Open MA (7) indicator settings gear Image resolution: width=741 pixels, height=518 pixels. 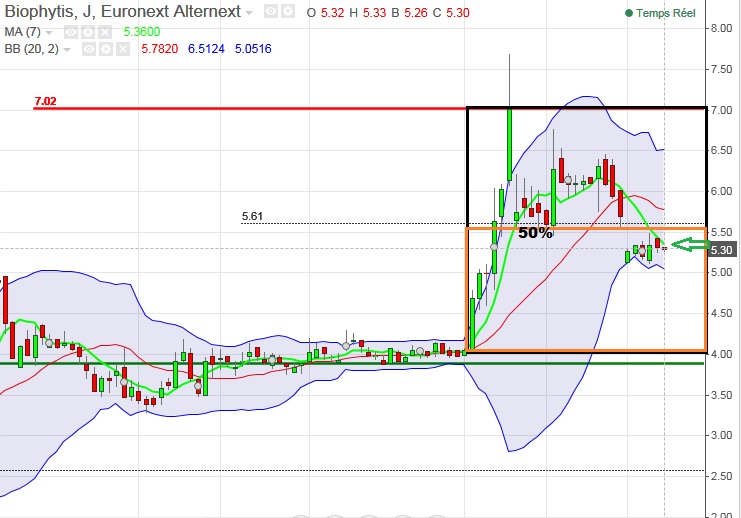[x=88, y=32]
